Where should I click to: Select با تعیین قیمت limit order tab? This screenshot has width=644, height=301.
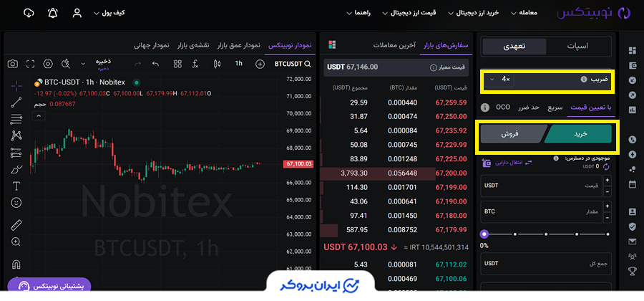click(590, 107)
